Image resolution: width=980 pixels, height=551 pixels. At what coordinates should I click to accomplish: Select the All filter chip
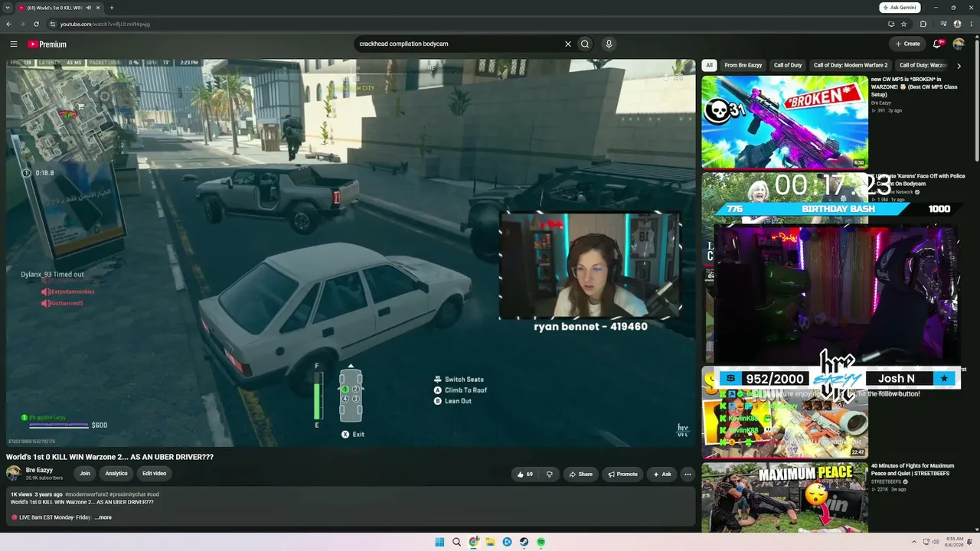[x=709, y=66]
